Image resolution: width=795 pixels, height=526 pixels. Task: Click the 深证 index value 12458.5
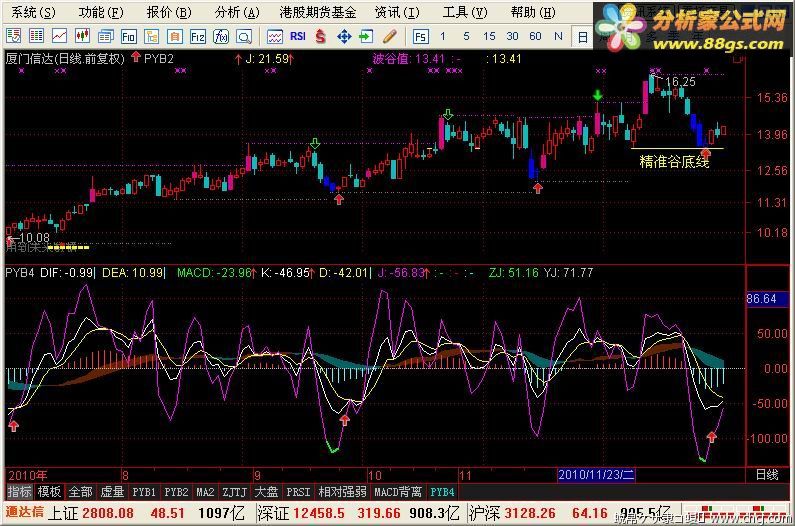point(318,513)
